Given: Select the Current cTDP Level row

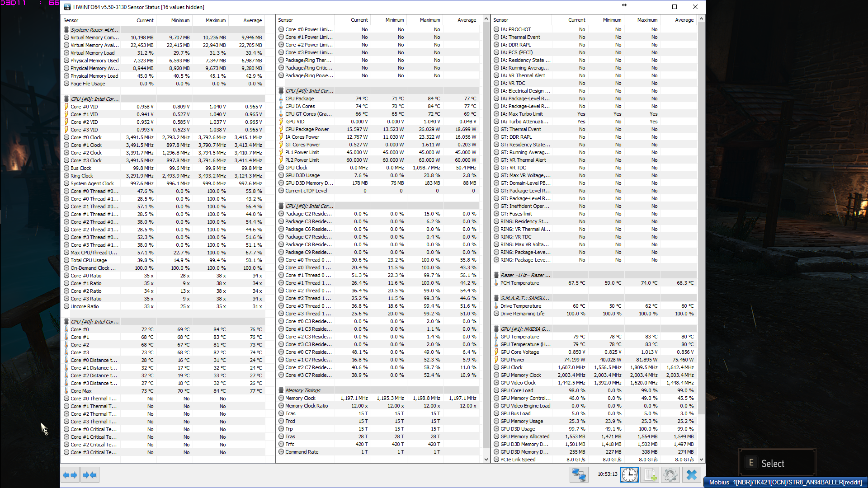Looking at the screenshot, I should [x=378, y=191].
